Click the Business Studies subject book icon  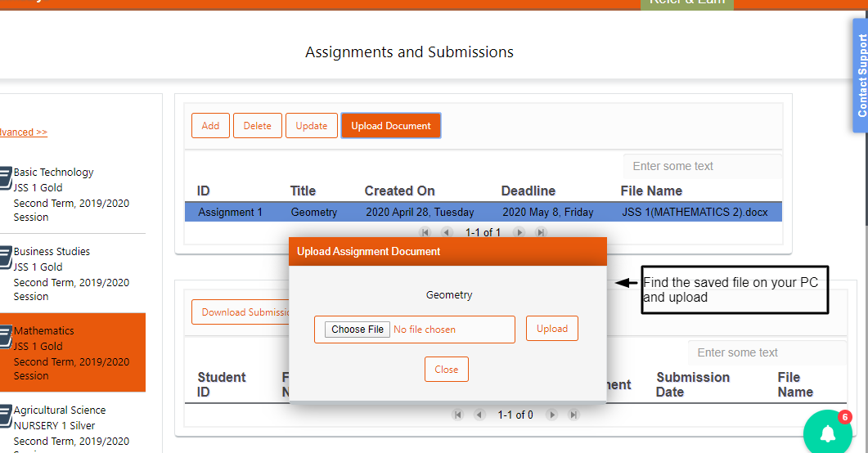tap(6, 258)
